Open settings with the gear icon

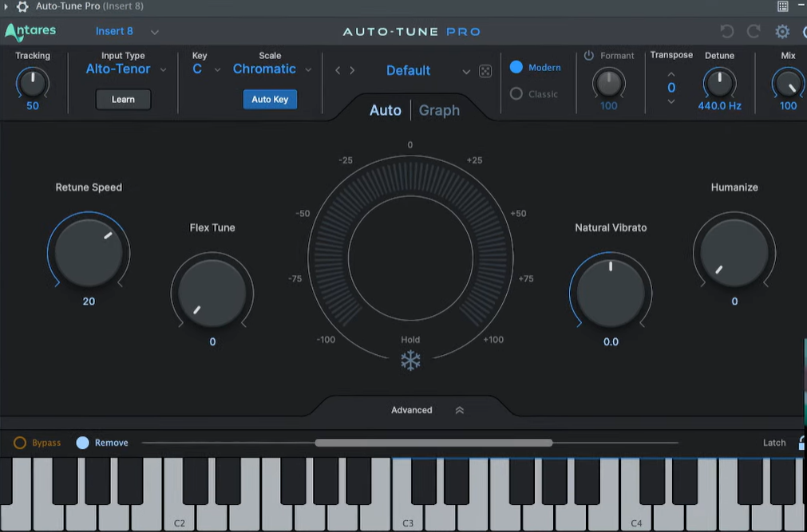tap(782, 32)
